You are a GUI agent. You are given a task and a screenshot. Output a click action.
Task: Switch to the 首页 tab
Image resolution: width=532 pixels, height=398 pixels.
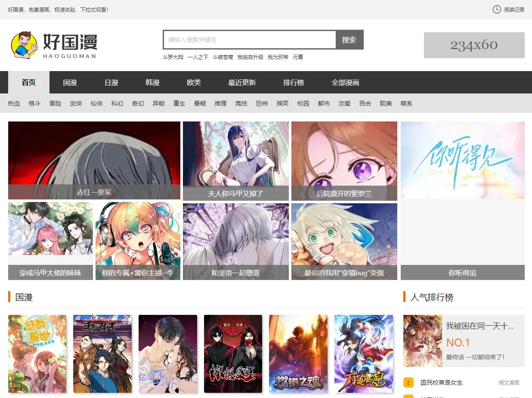pos(28,82)
